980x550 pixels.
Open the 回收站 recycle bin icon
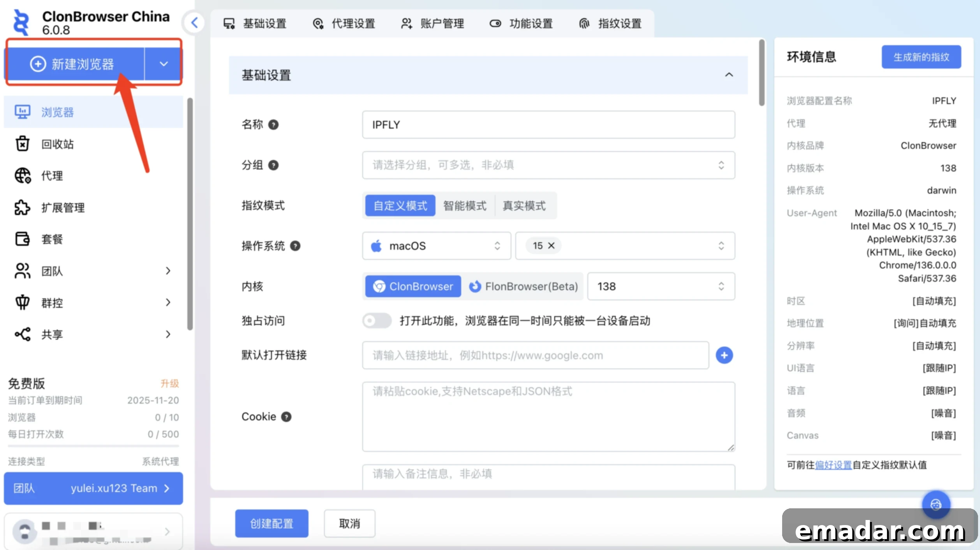[x=22, y=144]
